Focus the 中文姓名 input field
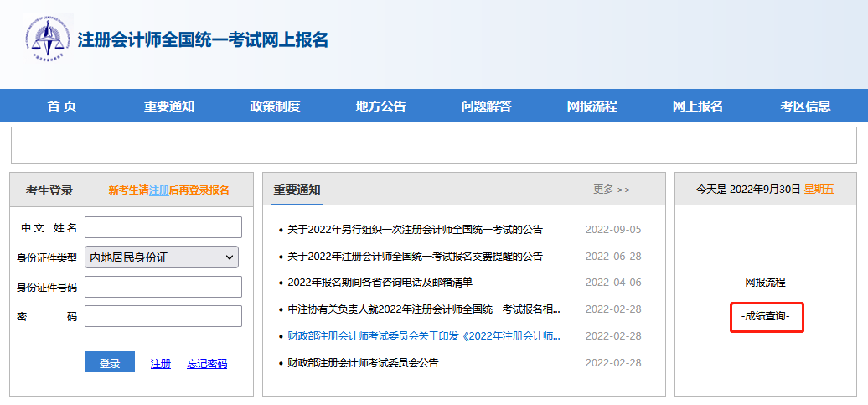 163,227
